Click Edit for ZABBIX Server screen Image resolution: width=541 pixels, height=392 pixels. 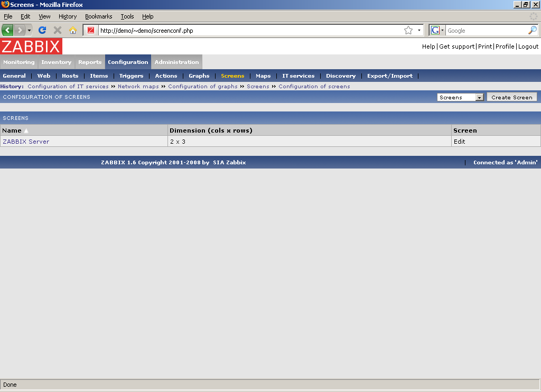click(x=459, y=142)
